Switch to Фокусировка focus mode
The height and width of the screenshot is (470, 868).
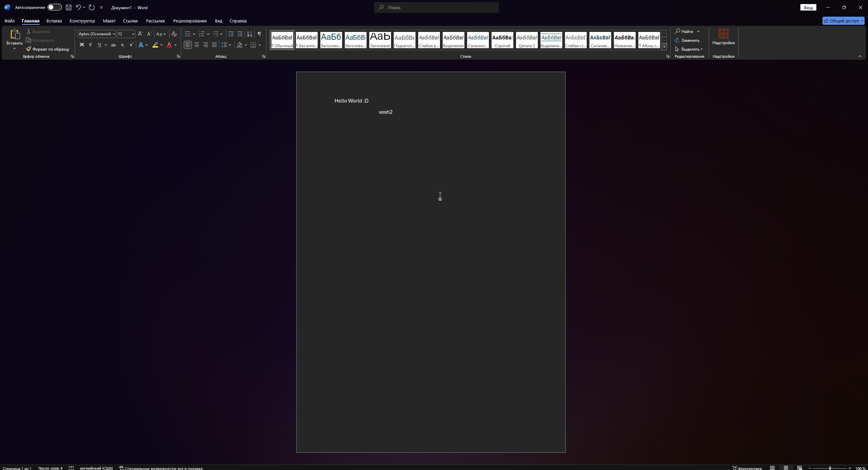click(747, 468)
